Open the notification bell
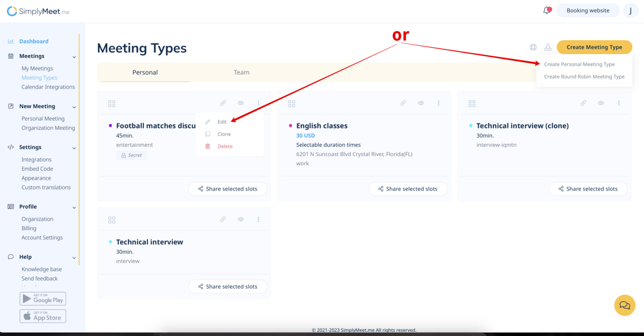This screenshot has width=644, height=336. pyautogui.click(x=546, y=11)
